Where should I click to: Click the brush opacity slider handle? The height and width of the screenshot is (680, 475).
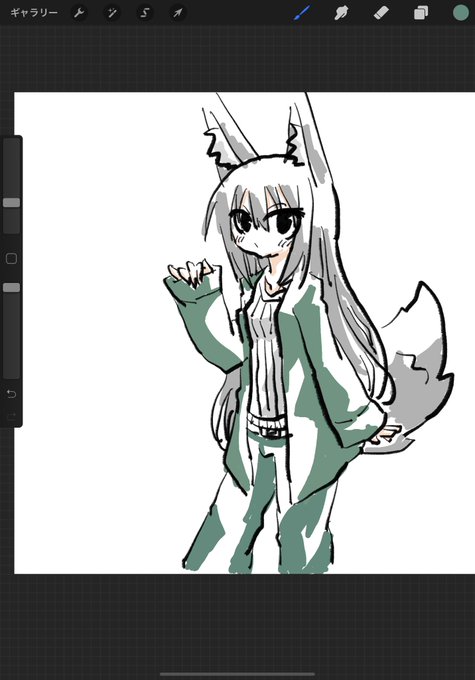12,287
